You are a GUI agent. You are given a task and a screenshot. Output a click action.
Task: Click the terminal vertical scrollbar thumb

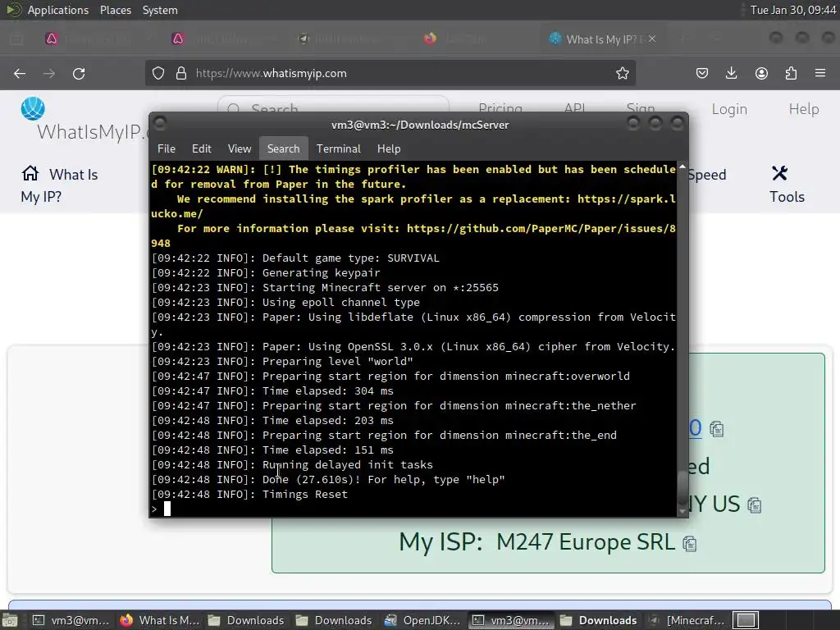point(682,487)
